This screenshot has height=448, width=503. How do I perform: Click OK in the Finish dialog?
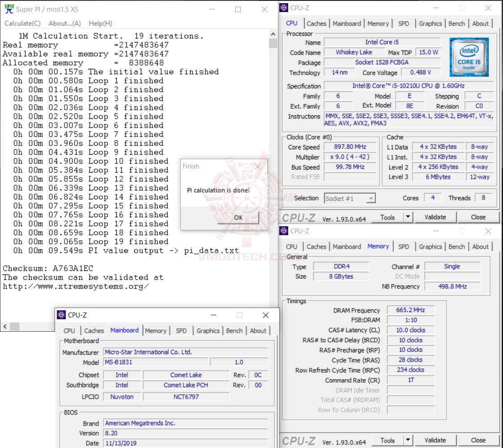tap(238, 218)
